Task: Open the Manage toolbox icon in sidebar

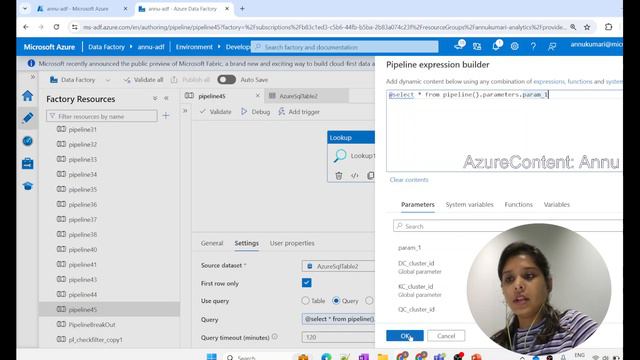Action: pos(28,163)
